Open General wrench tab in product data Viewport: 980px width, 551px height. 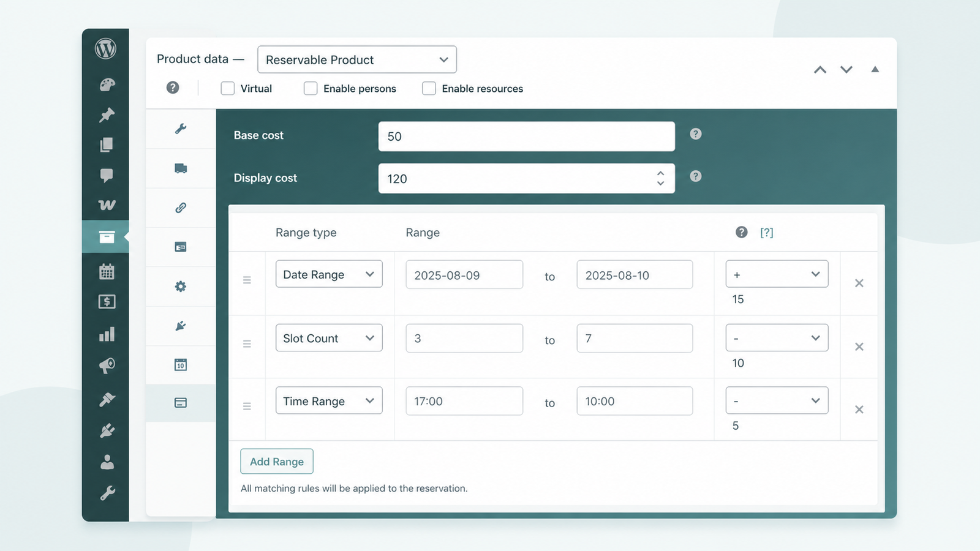(181, 129)
